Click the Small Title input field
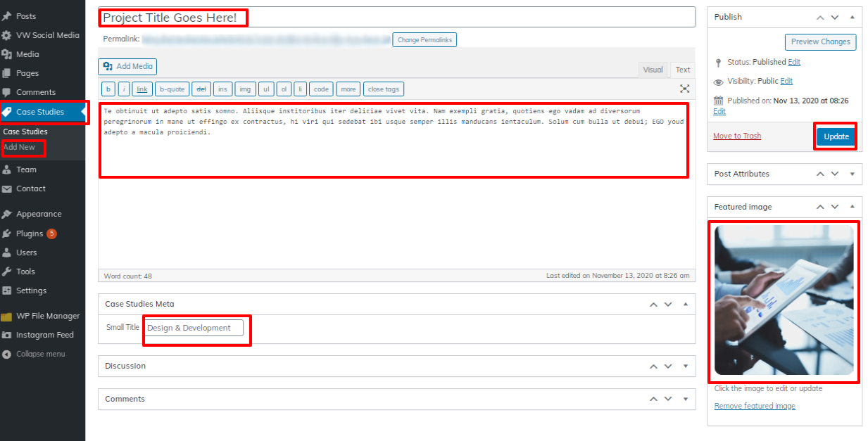The image size is (868, 441). [x=194, y=328]
